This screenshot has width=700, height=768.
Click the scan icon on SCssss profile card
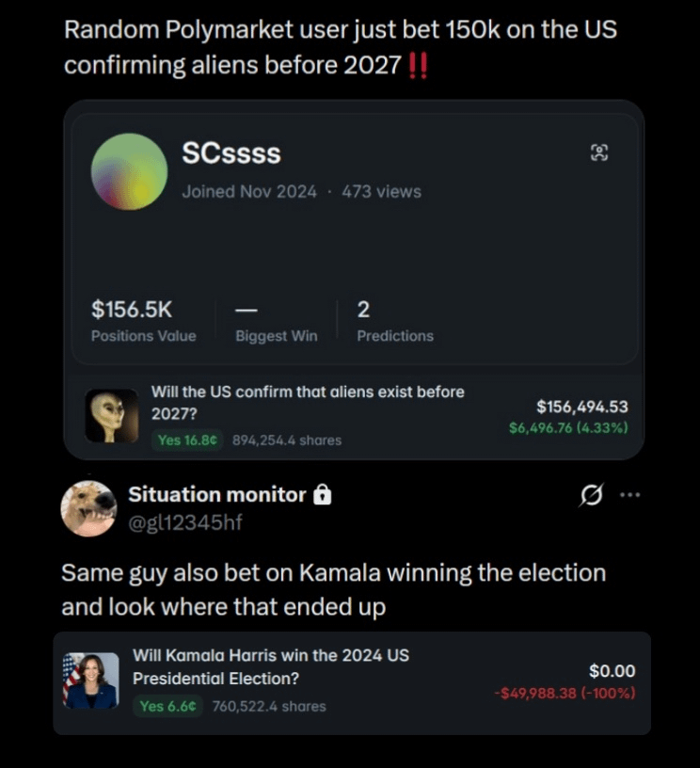599,152
